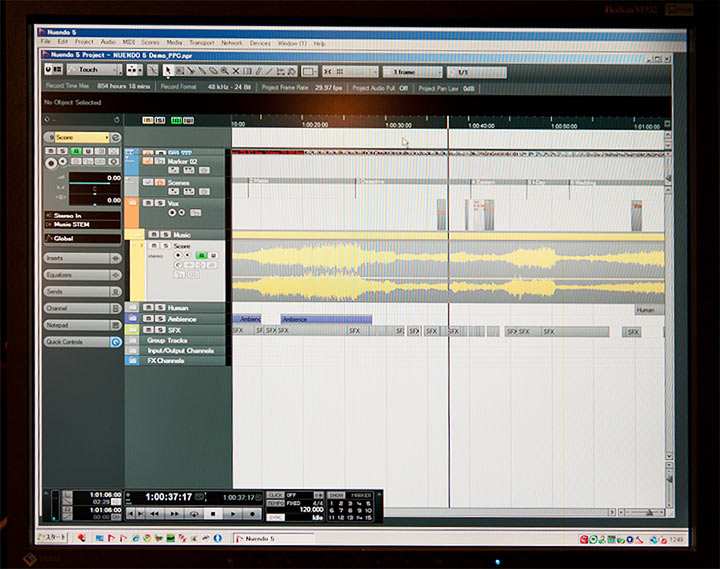
Task: Select the Range Selection tool
Action: click(x=180, y=71)
